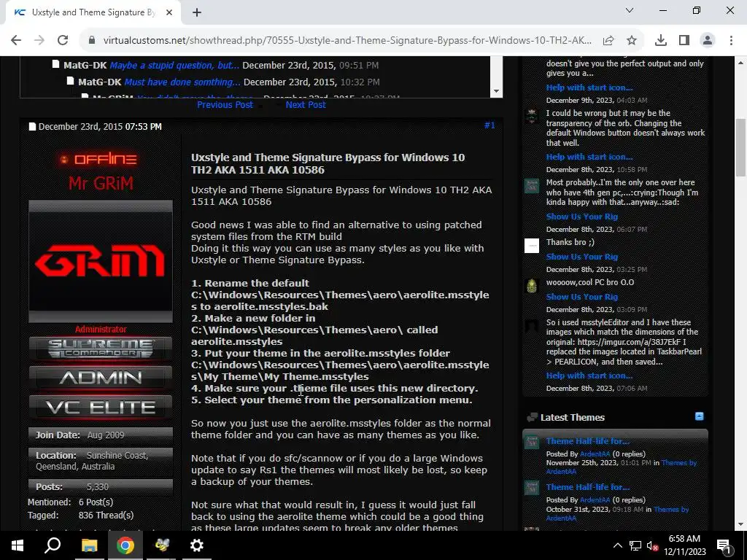Bookmark this page with star icon
This screenshot has height=560, width=747.
632,41
